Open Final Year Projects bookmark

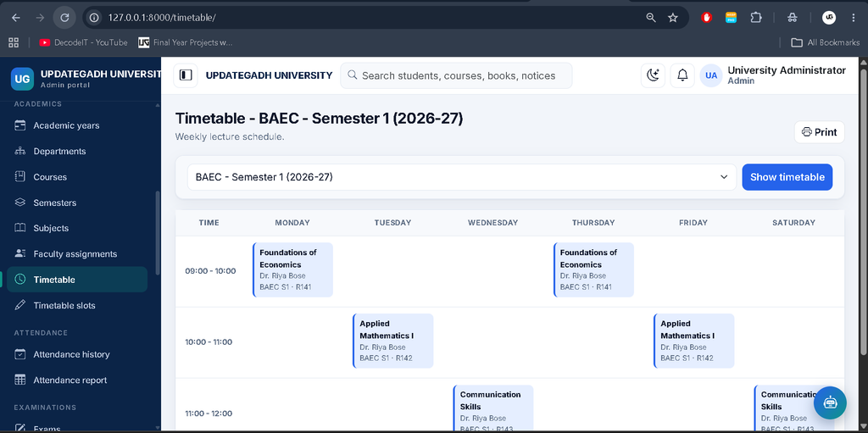186,42
